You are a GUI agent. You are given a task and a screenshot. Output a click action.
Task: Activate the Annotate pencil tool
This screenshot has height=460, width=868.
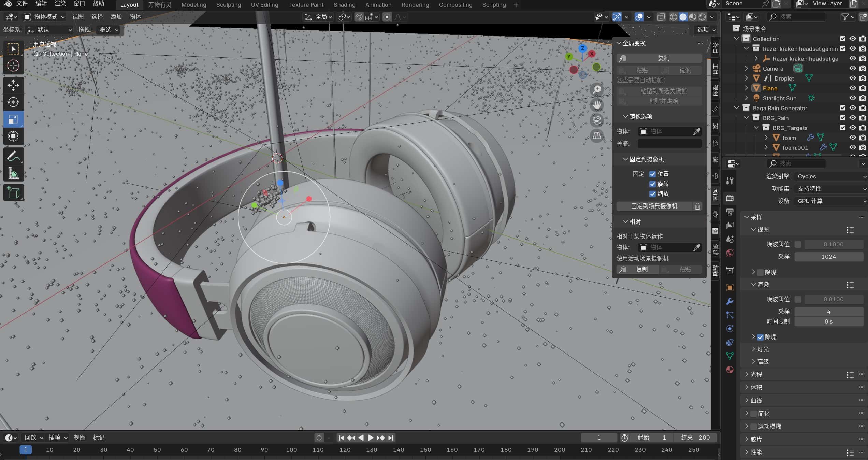pyautogui.click(x=13, y=157)
